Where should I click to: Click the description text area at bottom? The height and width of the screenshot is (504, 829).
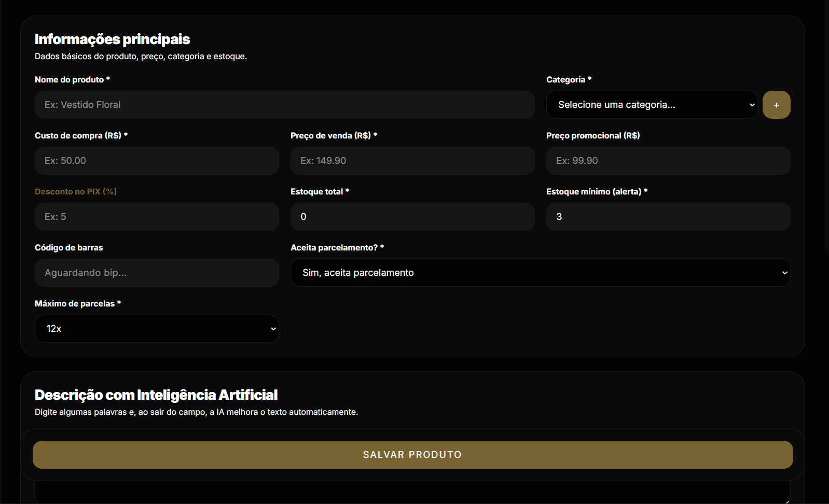pos(412,492)
